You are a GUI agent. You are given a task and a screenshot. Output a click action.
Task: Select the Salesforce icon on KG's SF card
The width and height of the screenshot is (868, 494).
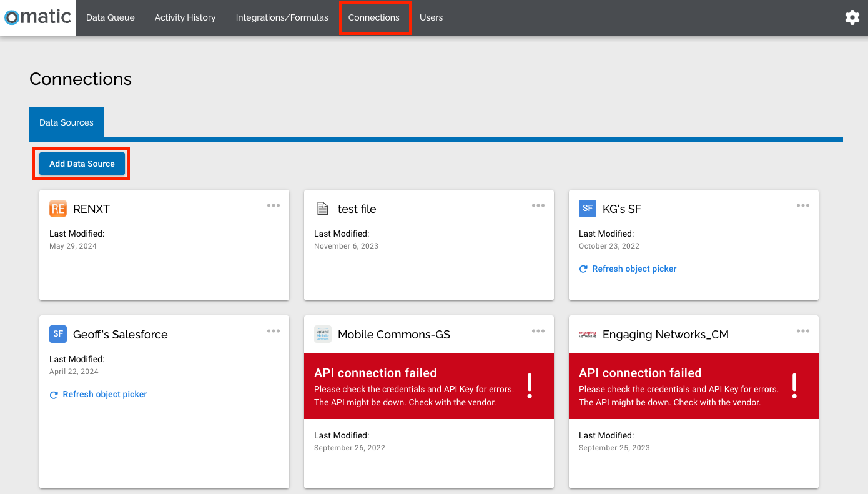click(x=587, y=209)
